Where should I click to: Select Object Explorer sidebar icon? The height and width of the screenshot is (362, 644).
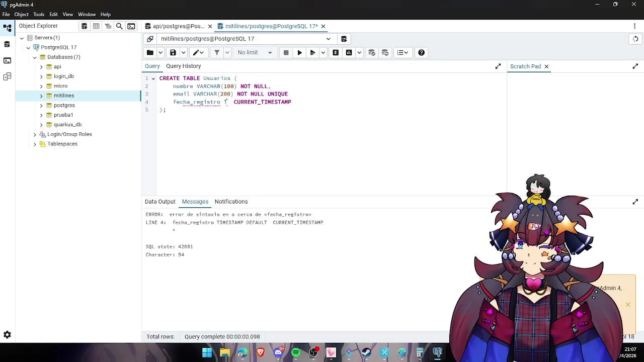7,28
